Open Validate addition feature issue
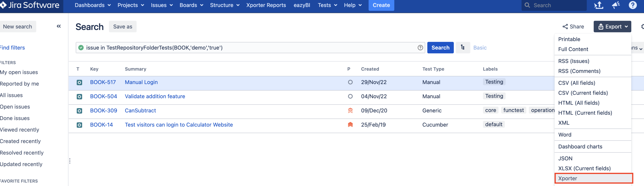644x186 pixels. point(155,96)
